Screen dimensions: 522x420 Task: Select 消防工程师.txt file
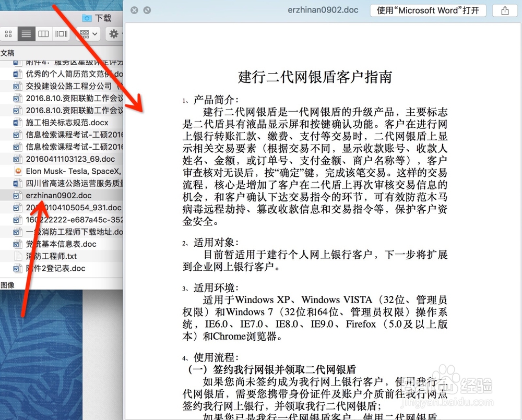[62, 256]
